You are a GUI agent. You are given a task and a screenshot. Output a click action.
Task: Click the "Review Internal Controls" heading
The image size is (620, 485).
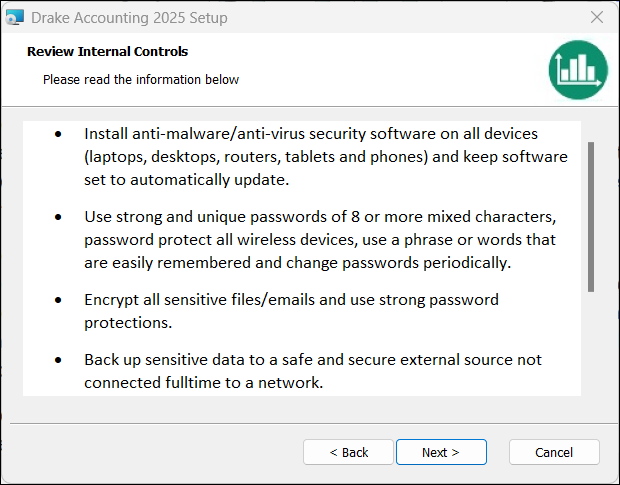pyautogui.click(x=107, y=51)
